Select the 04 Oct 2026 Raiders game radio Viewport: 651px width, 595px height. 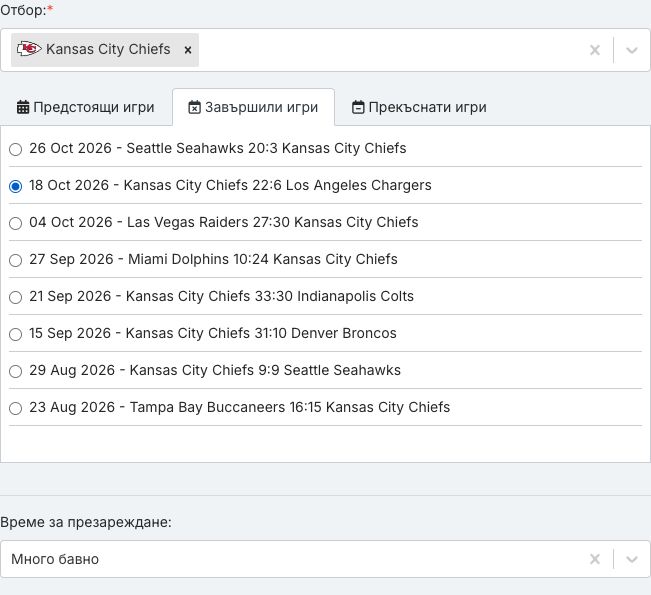click(15, 223)
